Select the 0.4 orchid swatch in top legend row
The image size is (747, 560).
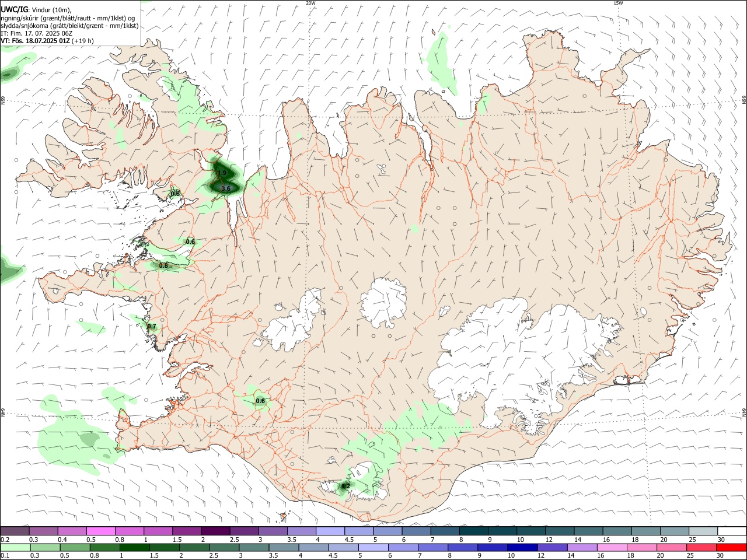click(x=72, y=531)
